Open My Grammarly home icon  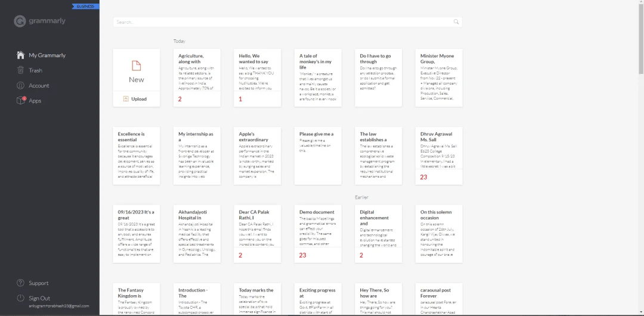pyautogui.click(x=20, y=55)
